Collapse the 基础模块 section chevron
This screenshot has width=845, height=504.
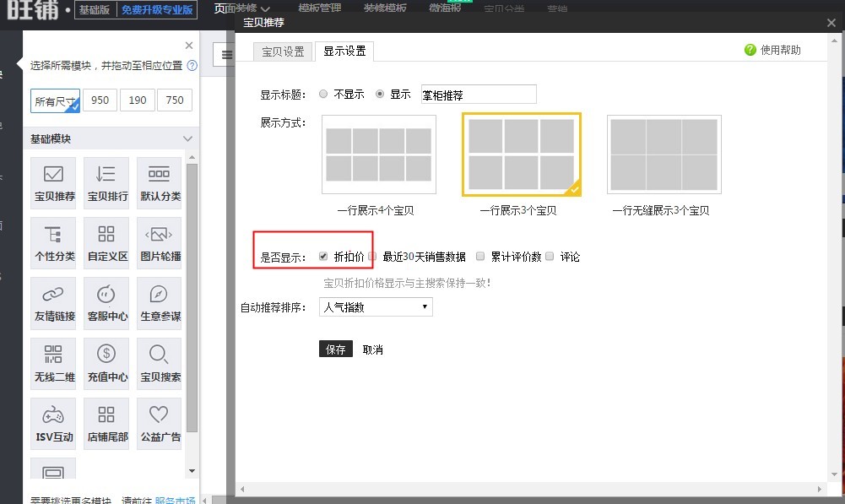tap(187, 138)
